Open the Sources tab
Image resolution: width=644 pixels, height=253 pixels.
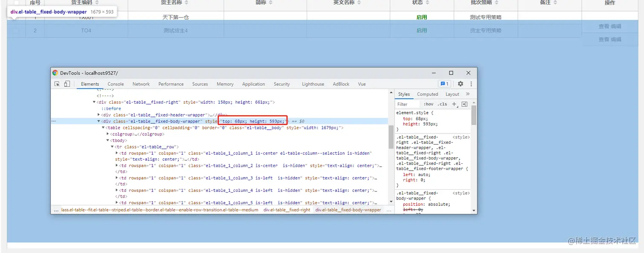pyautogui.click(x=200, y=84)
